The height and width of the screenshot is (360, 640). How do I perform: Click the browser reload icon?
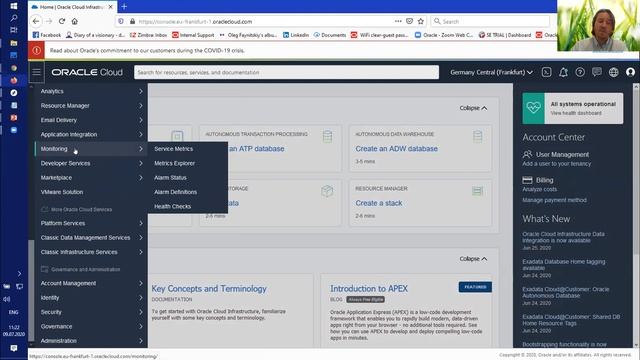pyautogui.click(x=62, y=21)
